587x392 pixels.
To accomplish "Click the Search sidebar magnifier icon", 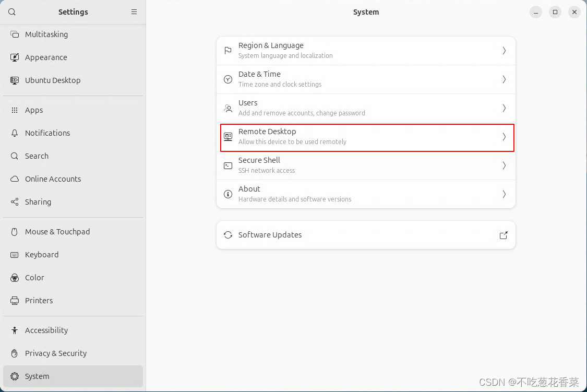I will (x=15, y=156).
